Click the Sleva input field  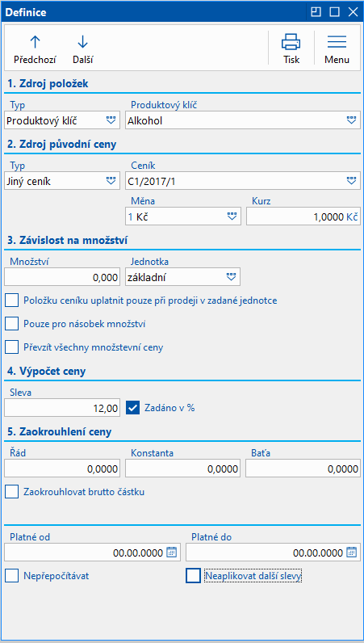pos(62,409)
